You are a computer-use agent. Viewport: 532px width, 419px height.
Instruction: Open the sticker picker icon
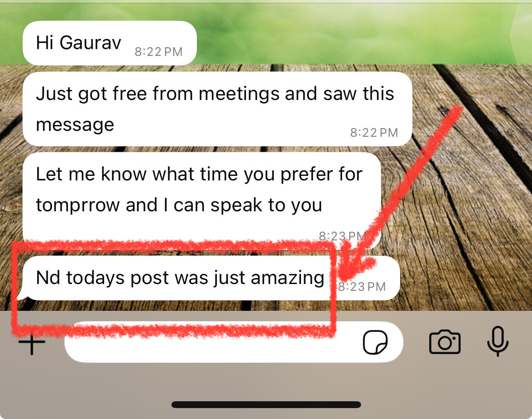375,342
